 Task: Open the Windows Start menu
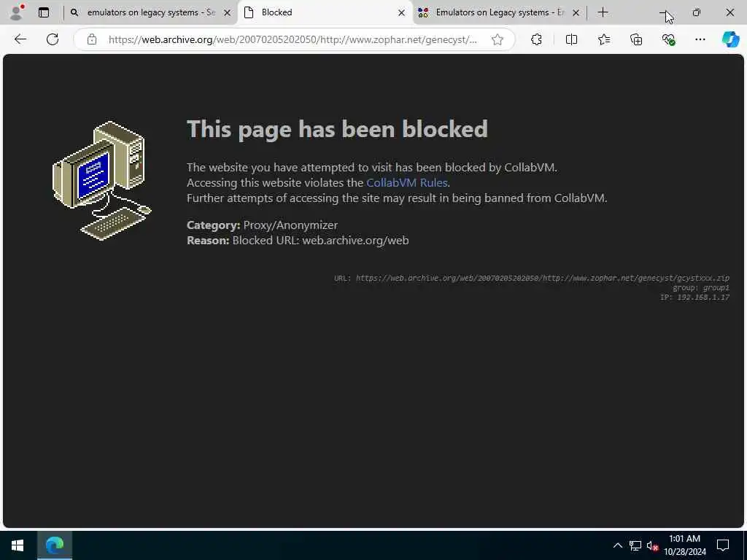18,545
